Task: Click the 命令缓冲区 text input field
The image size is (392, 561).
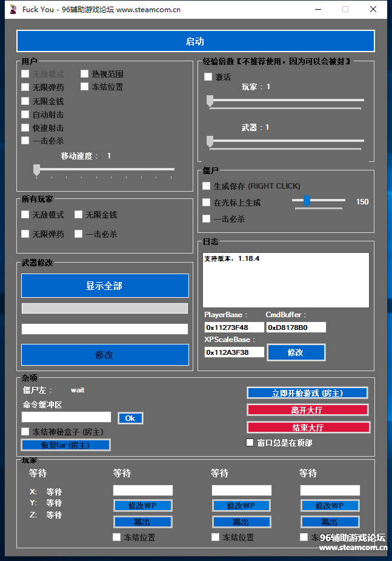Action: point(67,417)
